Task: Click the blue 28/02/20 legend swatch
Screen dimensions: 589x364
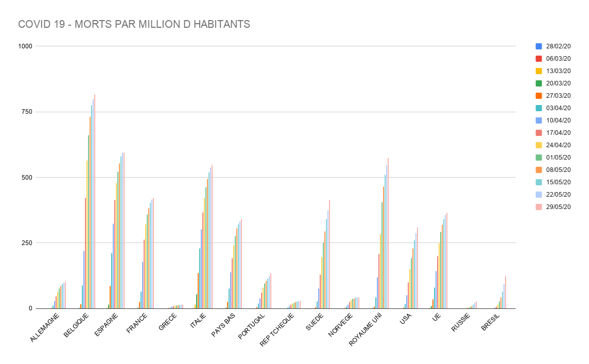Action: click(x=539, y=46)
